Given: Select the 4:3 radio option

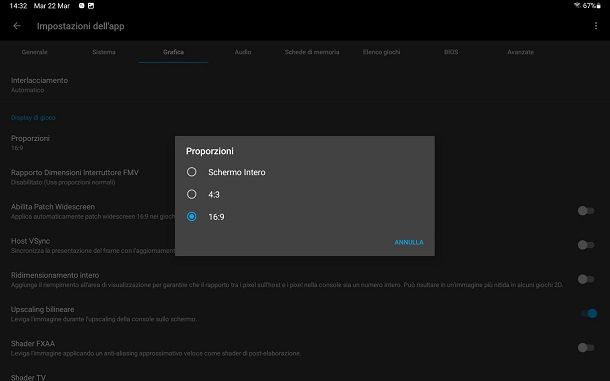Looking at the screenshot, I should (191, 194).
